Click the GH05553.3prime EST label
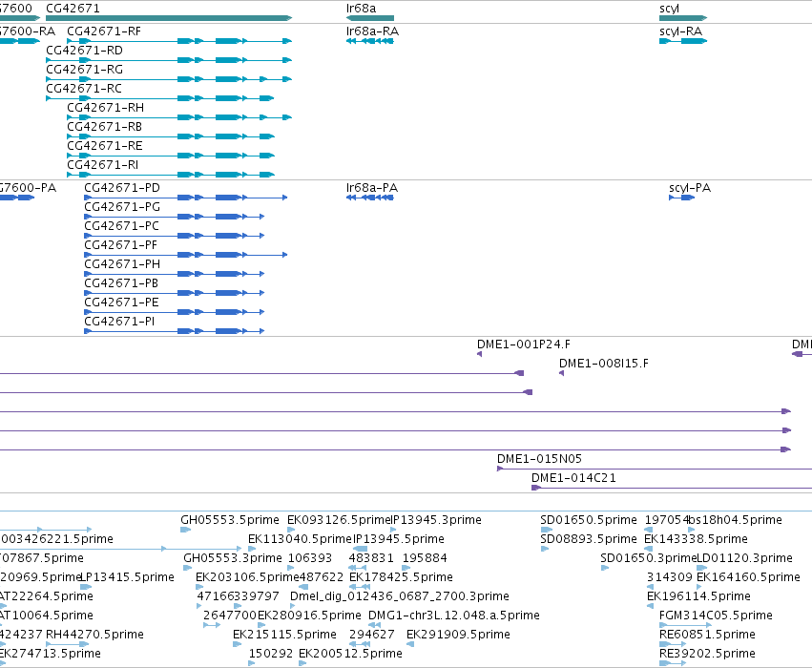Image resolution: width=812 pixels, height=668 pixels. click(x=233, y=558)
